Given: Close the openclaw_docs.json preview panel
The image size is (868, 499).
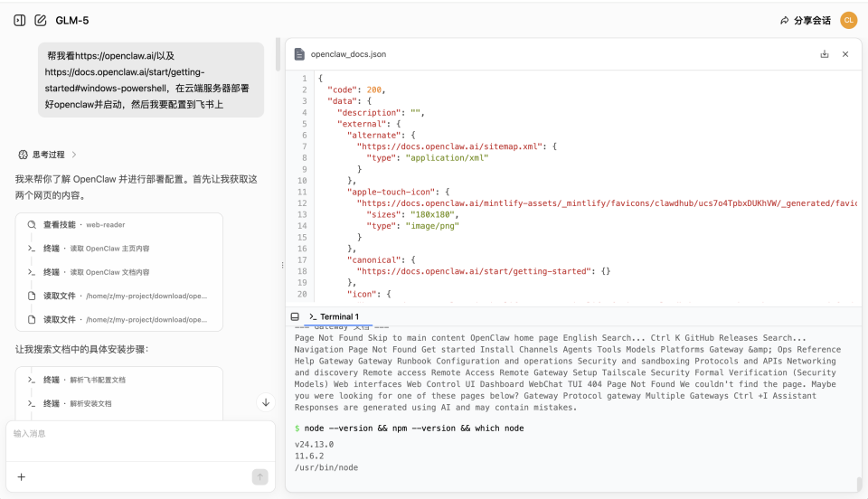Looking at the screenshot, I should coord(845,54).
